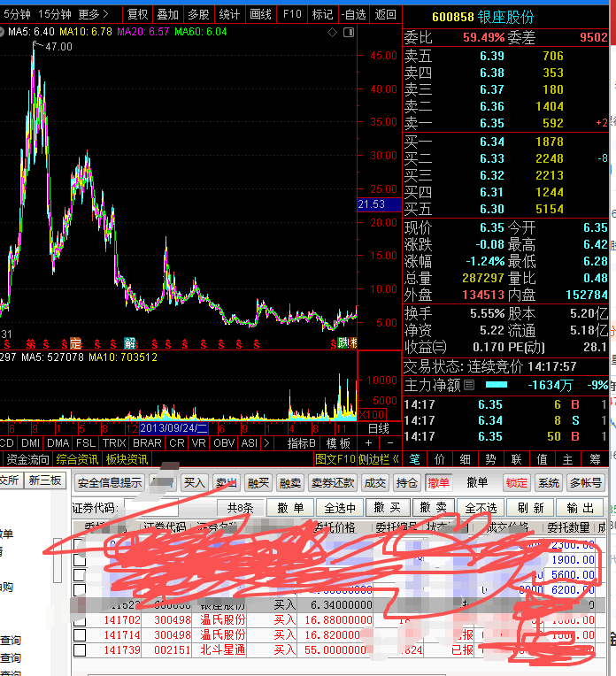This screenshot has height=676, width=616.
Task: Select the 价 price tab
Action: 440,459
